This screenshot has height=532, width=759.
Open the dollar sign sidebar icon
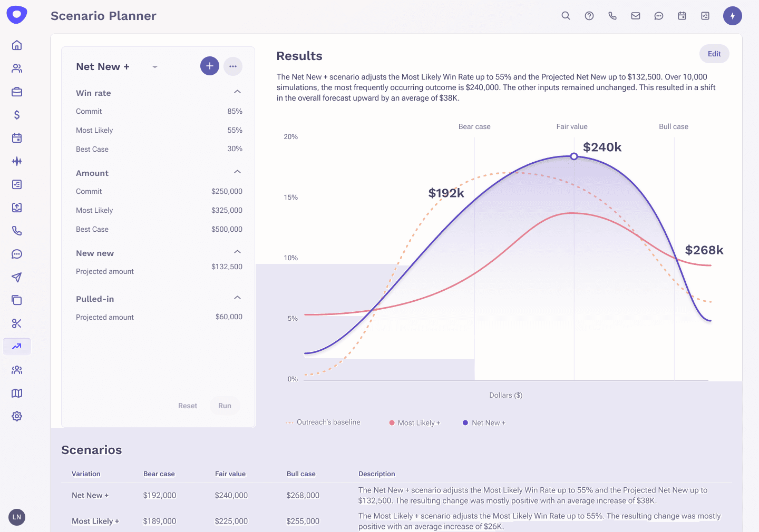17,115
